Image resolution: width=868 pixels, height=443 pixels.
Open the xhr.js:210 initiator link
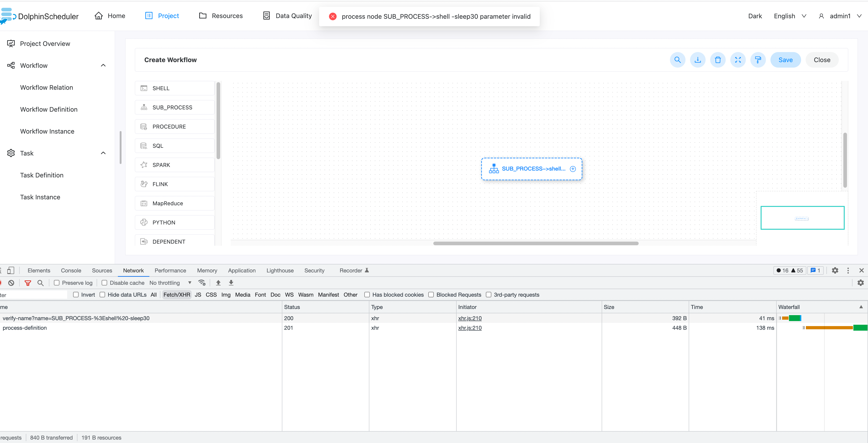(470, 318)
